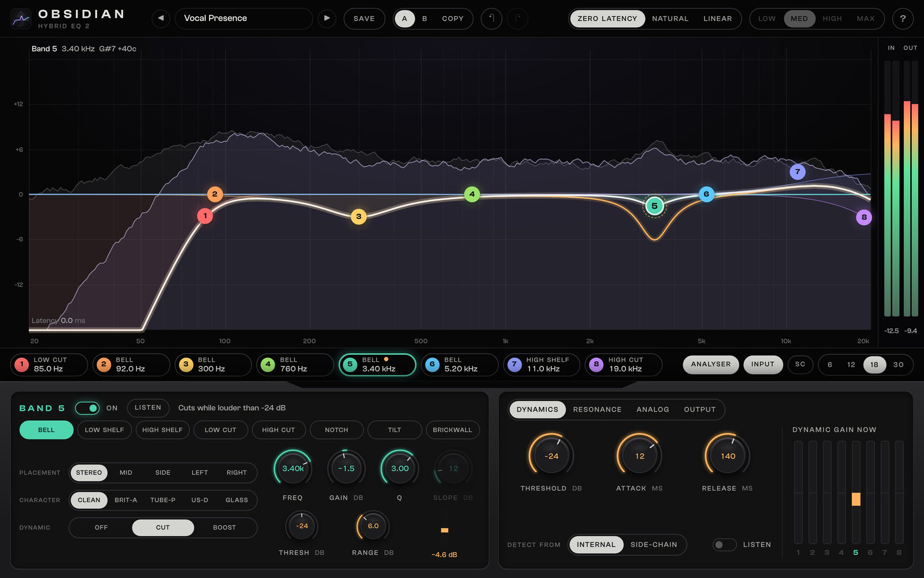Set placement to Mid
Screen dimensions: 924x578
pyautogui.click(x=126, y=473)
